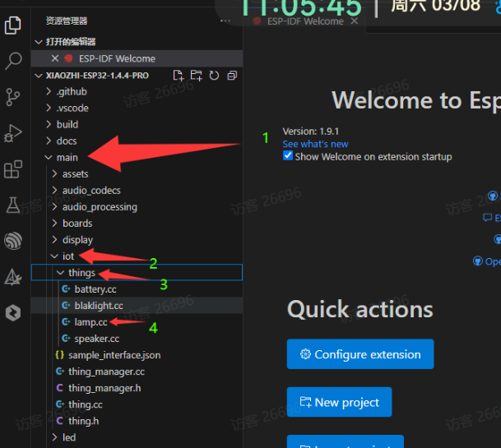Close ESP-IDF Welcome in open editors list

click(x=55, y=58)
